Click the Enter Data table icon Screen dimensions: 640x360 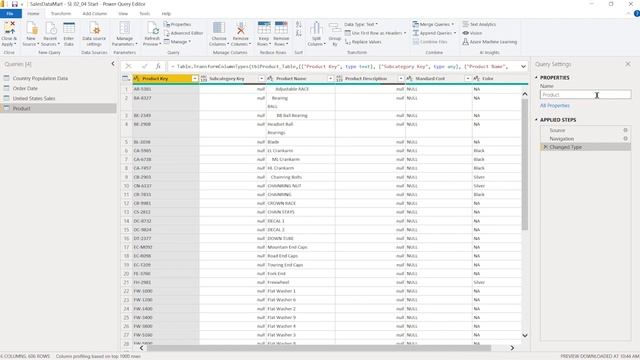(x=69, y=29)
